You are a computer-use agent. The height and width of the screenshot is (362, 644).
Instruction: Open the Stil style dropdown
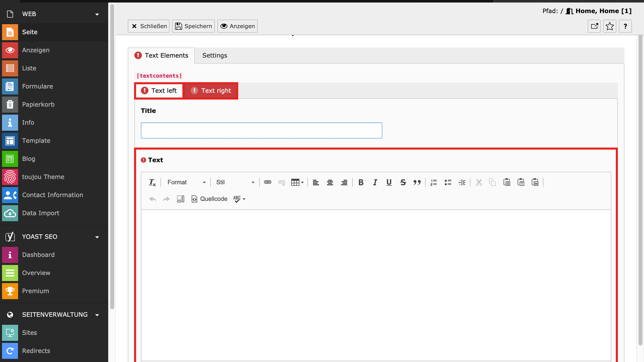[x=235, y=182]
